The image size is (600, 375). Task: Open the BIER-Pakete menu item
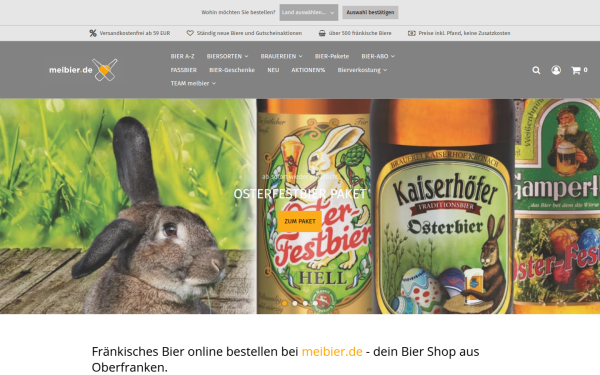(332, 56)
